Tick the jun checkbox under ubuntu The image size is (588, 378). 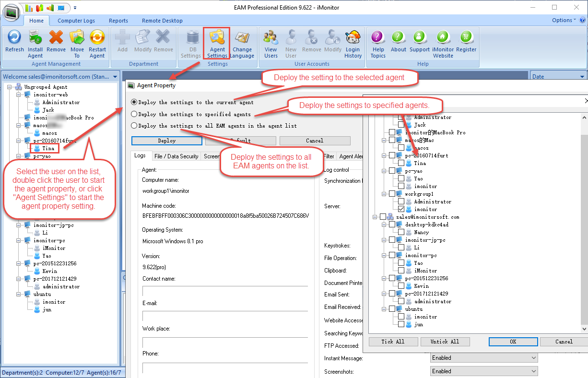[x=401, y=324]
